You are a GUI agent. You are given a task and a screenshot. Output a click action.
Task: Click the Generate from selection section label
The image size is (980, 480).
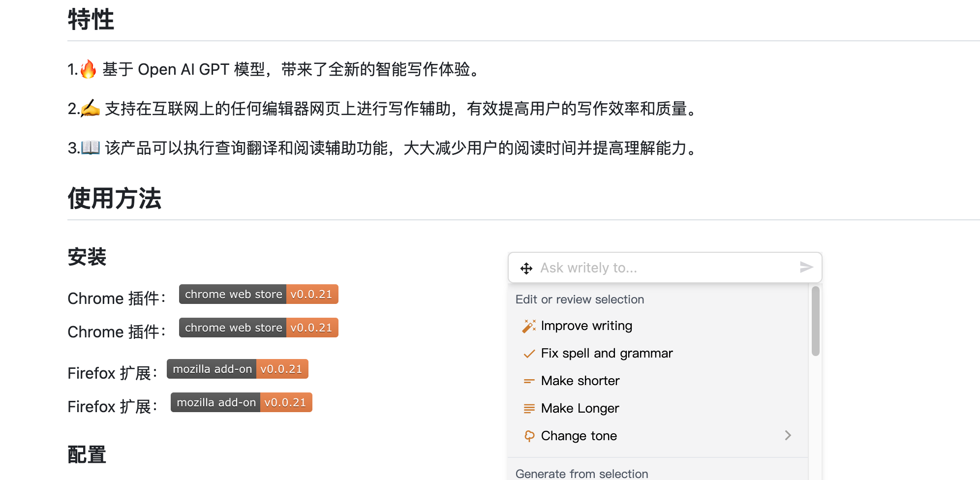[x=582, y=473]
